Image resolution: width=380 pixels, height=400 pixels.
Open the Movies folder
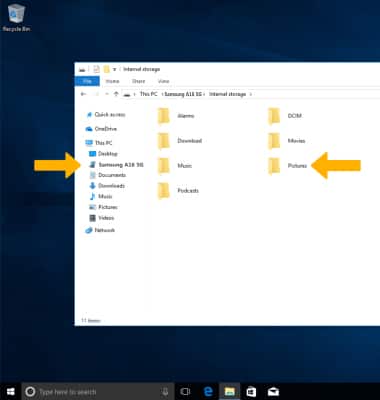pyautogui.click(x=287, y=141)
